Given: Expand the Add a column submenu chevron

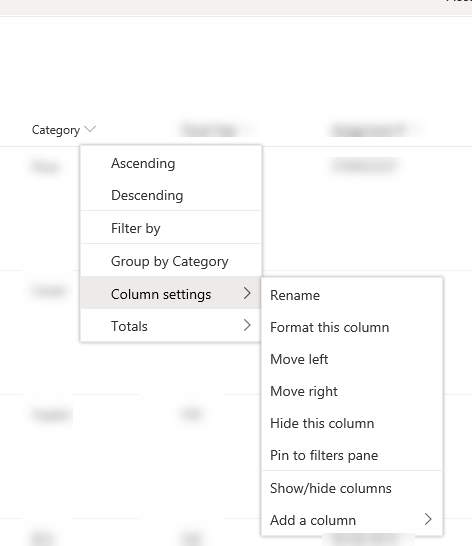Looking at the screenshot, I should [x=428, y=519].
